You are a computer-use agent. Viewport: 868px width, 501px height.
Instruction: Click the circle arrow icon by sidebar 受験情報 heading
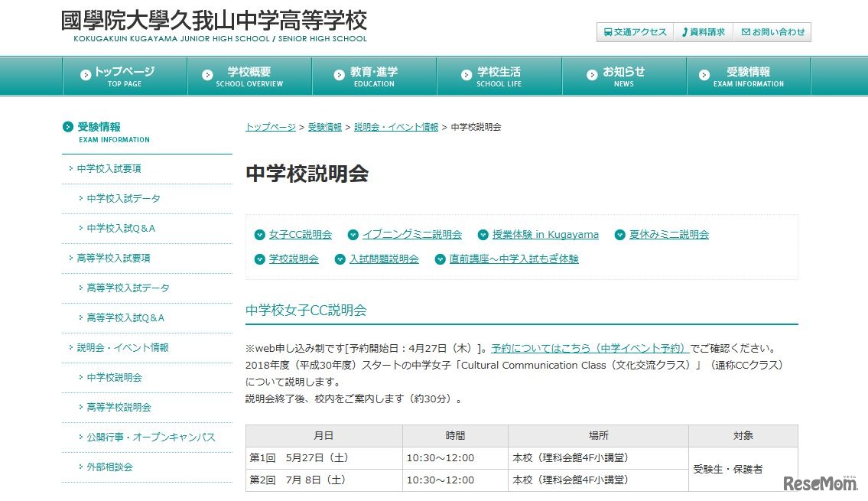point(68,127)
